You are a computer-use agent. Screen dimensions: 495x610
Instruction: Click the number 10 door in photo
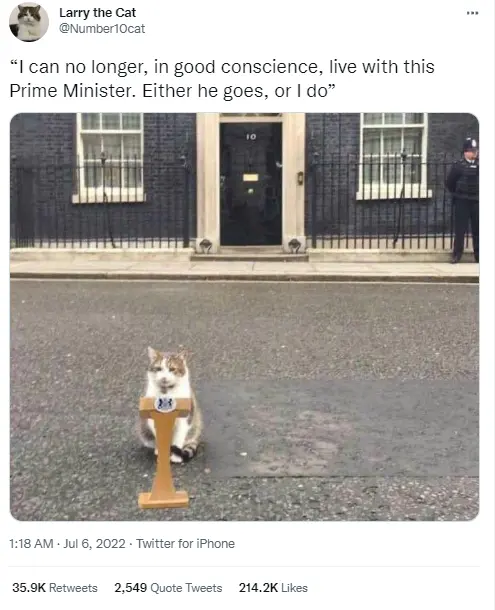click(251, 184)
